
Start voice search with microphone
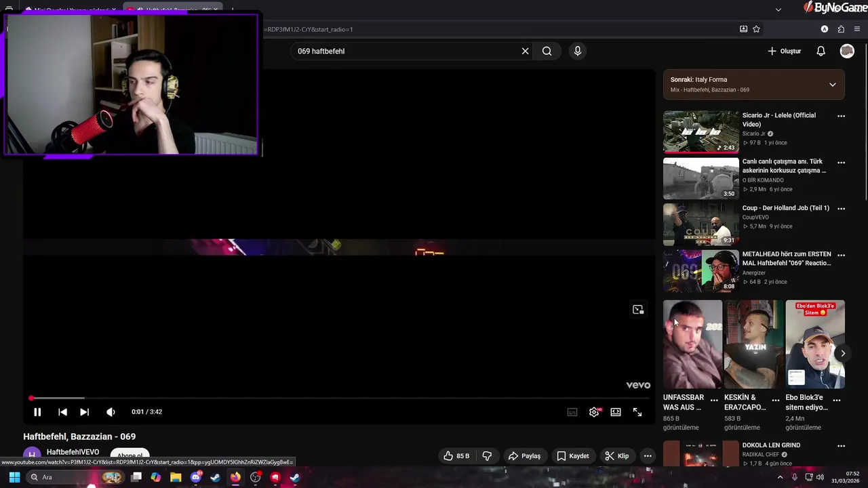click(x=578, y=51)
